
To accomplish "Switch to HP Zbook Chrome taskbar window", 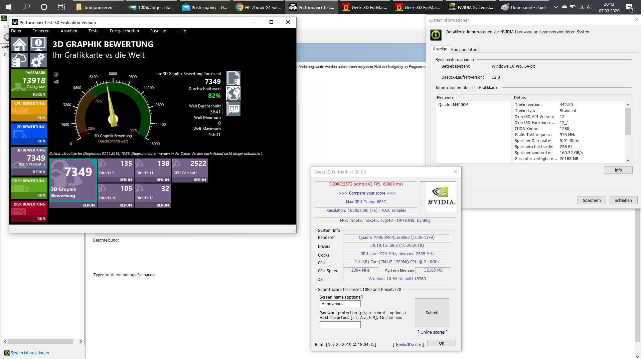I will click(259, 7).
